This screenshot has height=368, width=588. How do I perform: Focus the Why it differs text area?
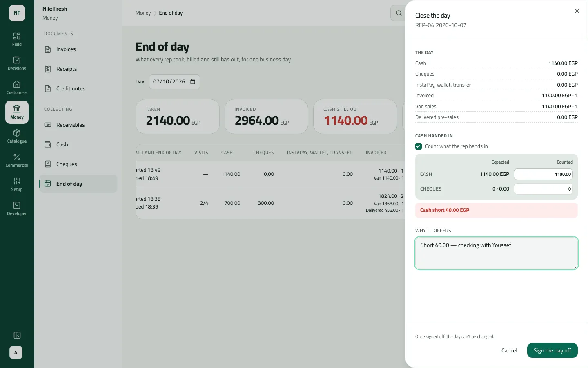[497, 253]
